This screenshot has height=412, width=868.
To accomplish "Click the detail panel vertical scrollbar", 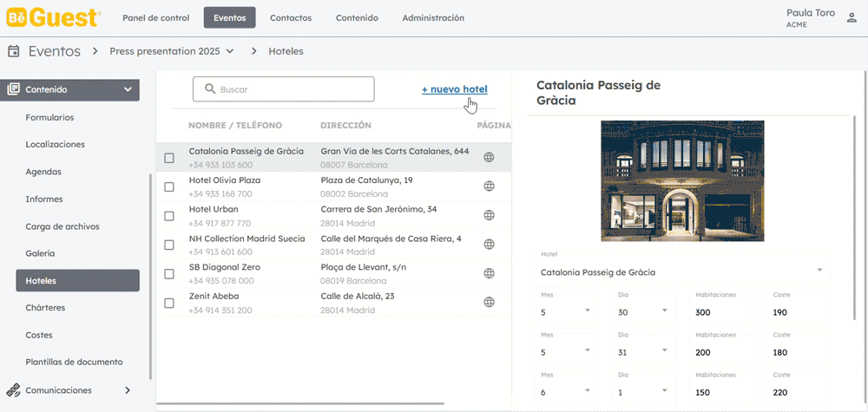I will click(x=857, y=218).
